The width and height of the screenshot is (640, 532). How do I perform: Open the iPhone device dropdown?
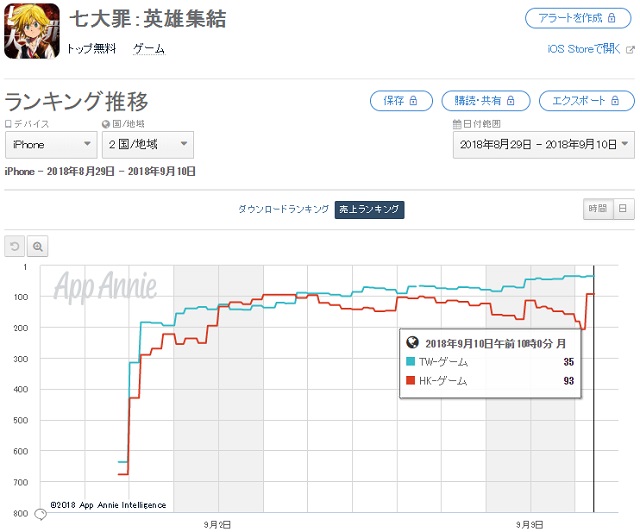point(51,145)
